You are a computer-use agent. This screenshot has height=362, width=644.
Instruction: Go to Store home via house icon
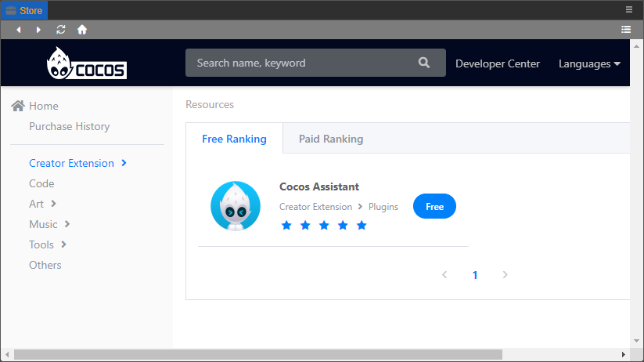82,30
